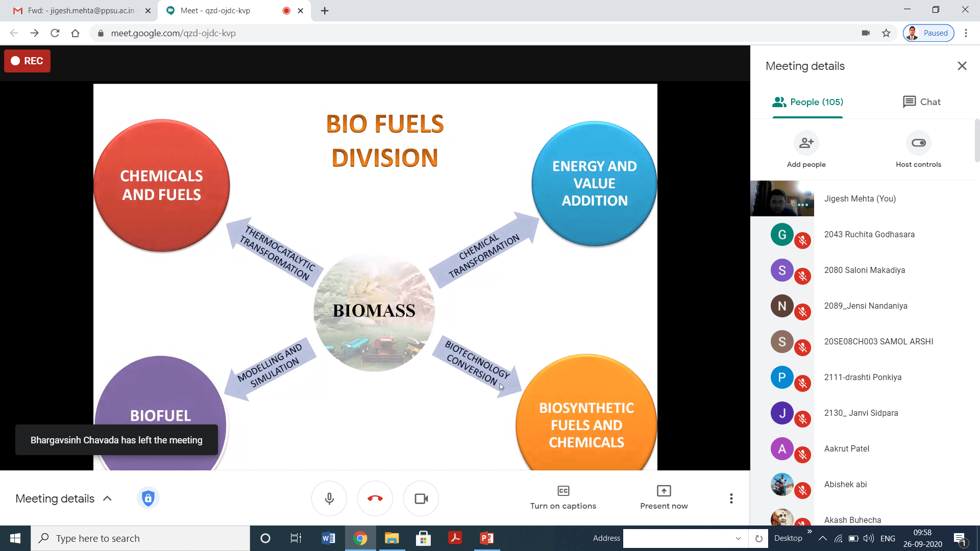Toggle the camera button
The width and height of the screenshot is (980, 551).
tap(421, 498)
